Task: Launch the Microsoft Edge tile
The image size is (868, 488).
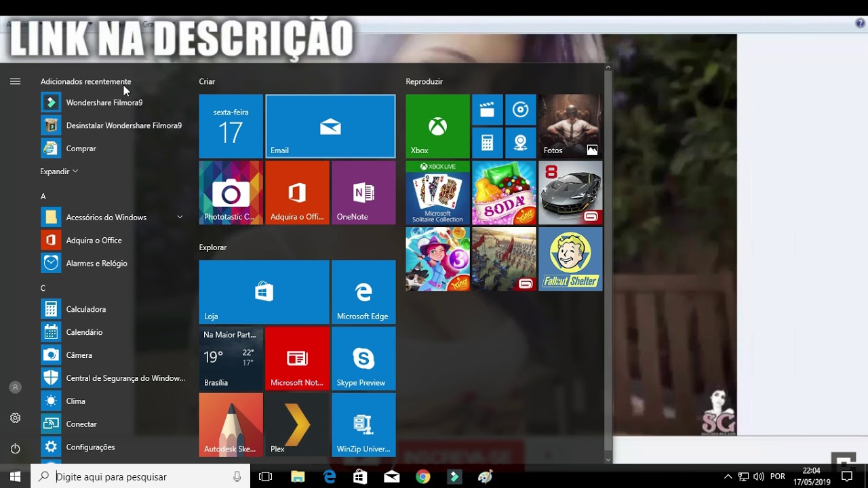Action: click(x=363, y=292)
